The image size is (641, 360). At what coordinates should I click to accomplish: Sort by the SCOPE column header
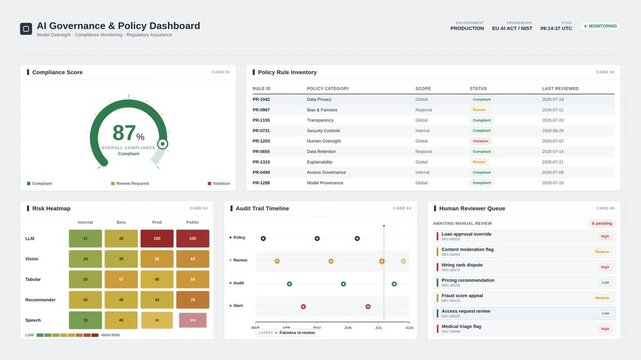tap(423, 89)
